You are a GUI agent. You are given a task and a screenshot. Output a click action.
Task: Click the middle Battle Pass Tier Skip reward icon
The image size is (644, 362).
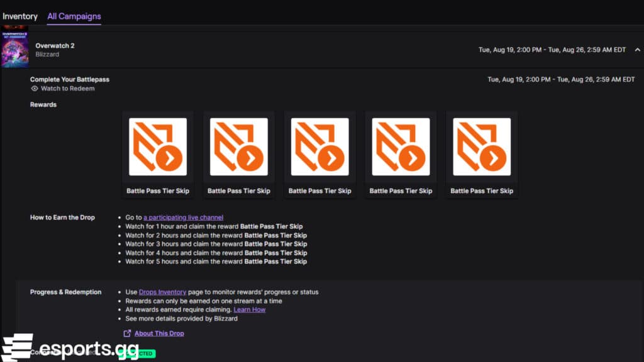pos(320,147)
